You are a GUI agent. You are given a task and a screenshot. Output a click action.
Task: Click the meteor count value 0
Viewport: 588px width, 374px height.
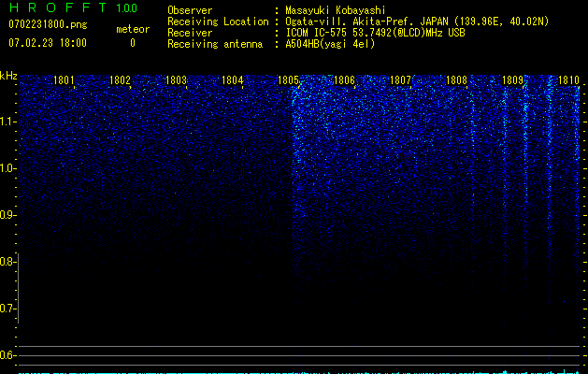pos(133,43)
